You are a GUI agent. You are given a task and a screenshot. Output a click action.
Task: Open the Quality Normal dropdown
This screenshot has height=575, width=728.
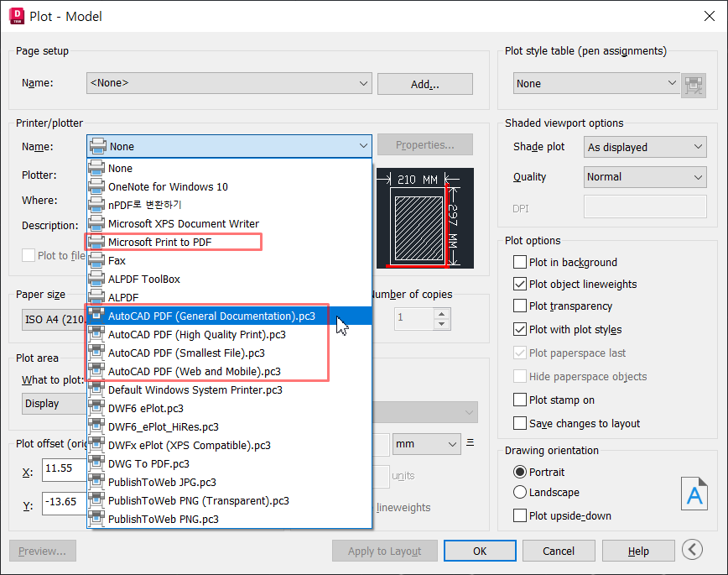click(645, 177)
